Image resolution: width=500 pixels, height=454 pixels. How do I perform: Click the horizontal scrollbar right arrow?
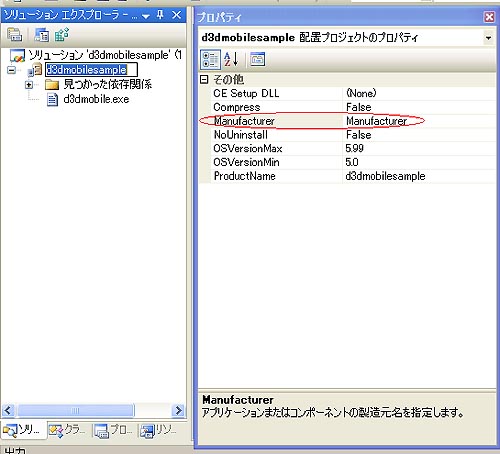(x=179, y=410)
